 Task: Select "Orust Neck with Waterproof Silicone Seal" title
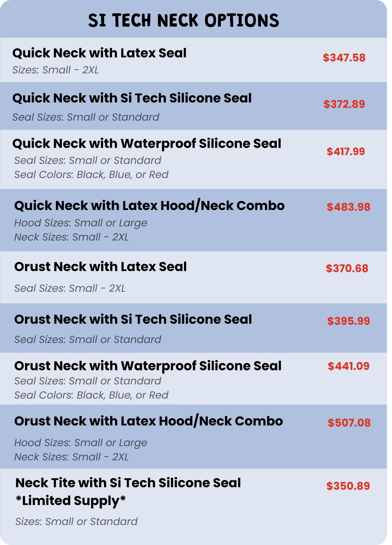pyautogui.click(x=148, y=366)
